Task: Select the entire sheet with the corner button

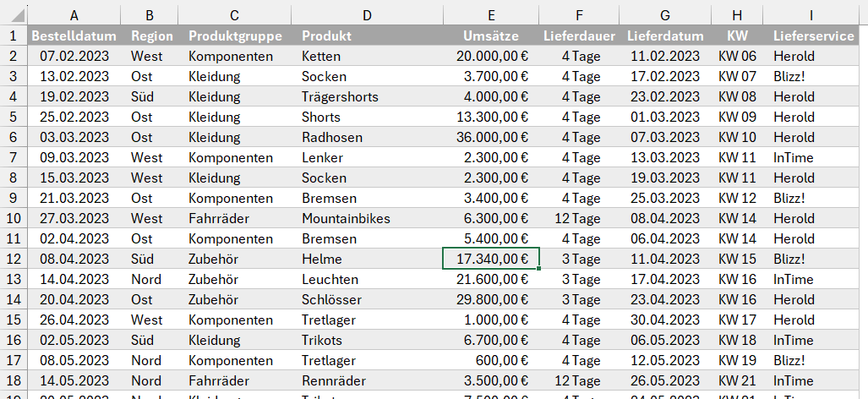Action: click(x=14, y=15)
